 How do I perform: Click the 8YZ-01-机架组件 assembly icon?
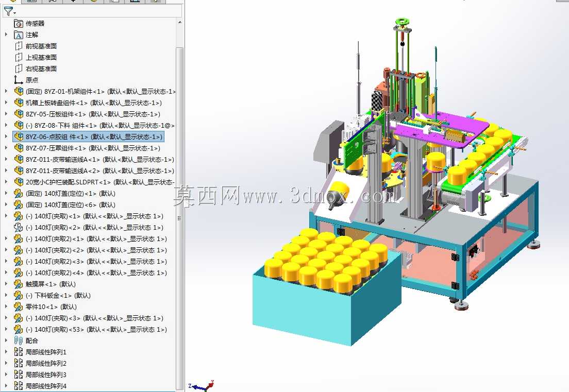[19, 91]
